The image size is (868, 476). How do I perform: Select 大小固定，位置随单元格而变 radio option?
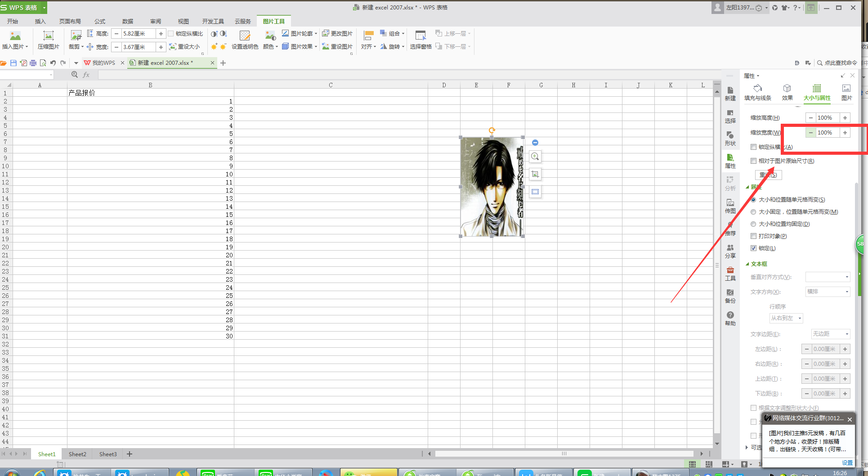(x=753, y=212)
